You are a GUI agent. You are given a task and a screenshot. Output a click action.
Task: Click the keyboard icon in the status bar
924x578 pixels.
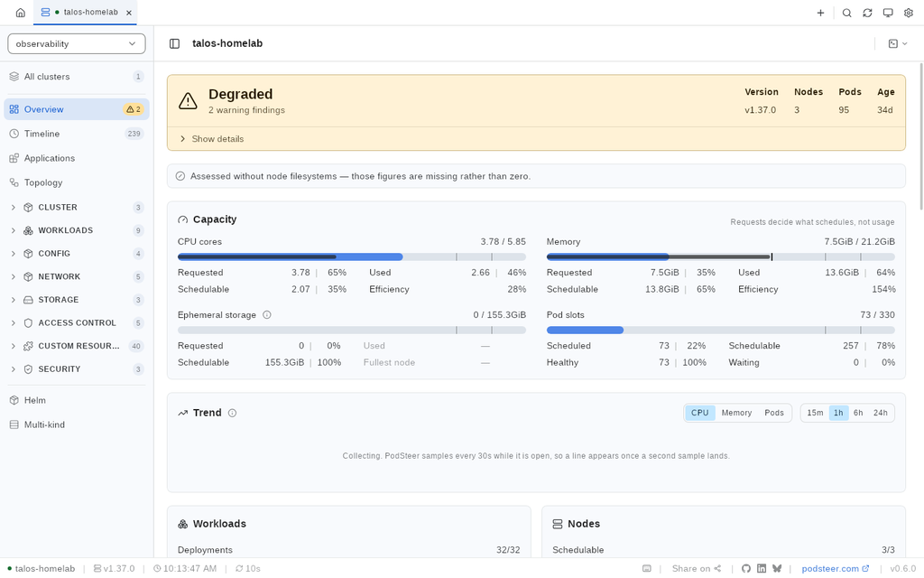(x=646, y=569)
